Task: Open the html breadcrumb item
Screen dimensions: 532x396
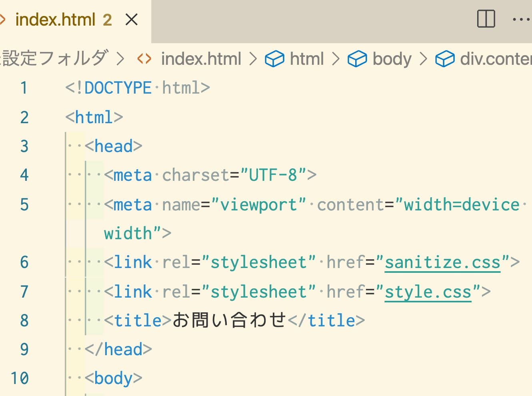Action: point(306,59)
